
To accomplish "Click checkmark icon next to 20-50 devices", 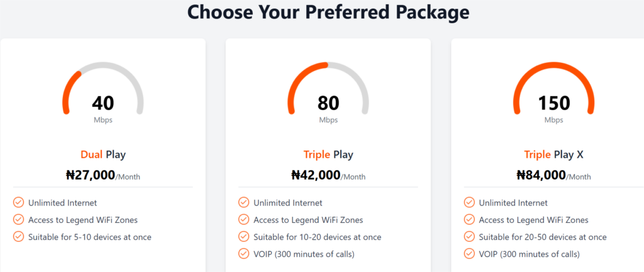I will 469,237.
